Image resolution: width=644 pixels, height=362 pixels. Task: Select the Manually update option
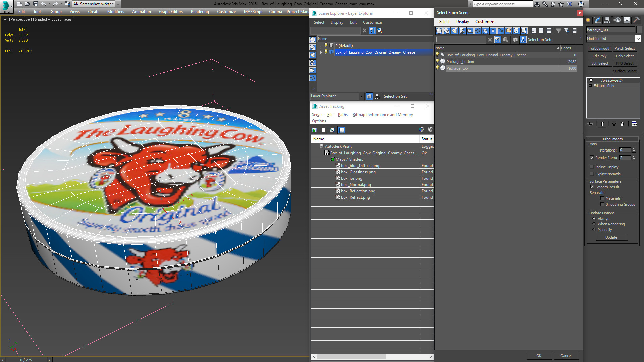(594, 230)
